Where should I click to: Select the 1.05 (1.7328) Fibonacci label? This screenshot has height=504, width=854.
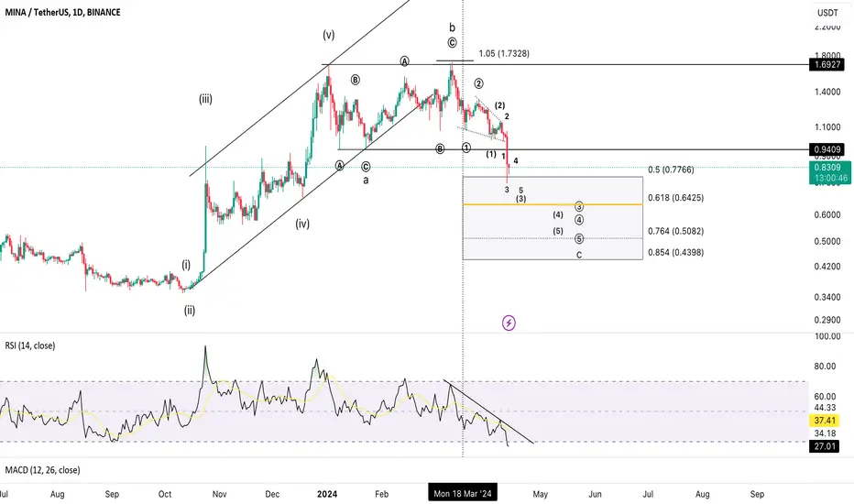504,53
